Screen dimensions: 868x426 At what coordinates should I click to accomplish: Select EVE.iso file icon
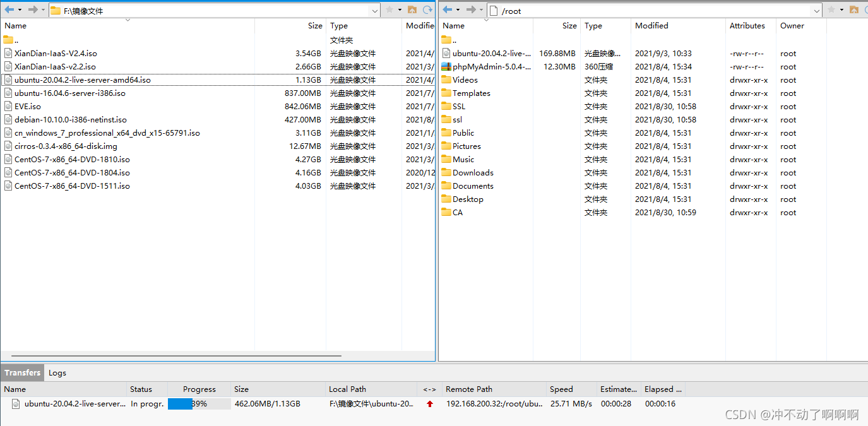[8, 107]
